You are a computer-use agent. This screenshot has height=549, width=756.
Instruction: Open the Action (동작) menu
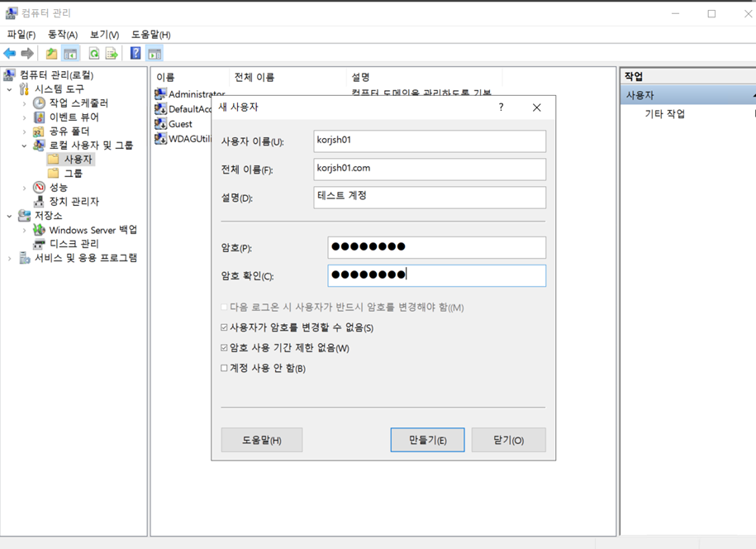click(62, 35)
